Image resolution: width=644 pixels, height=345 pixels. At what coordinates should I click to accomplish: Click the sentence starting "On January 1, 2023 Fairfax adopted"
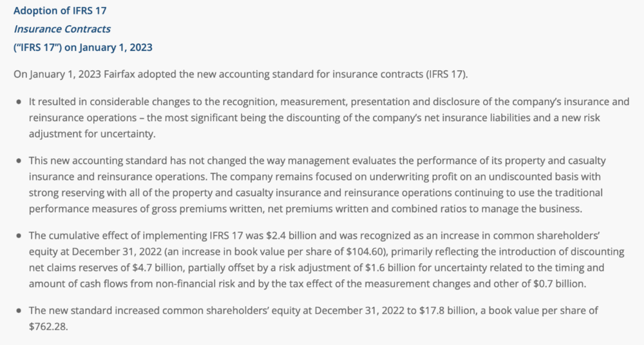click(x=241, y=74)
